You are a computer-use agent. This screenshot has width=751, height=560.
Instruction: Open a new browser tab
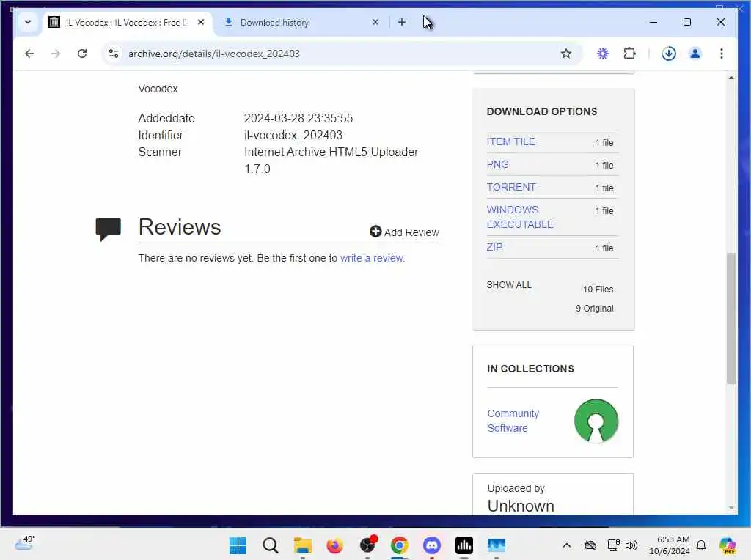(x=401, y=22)
